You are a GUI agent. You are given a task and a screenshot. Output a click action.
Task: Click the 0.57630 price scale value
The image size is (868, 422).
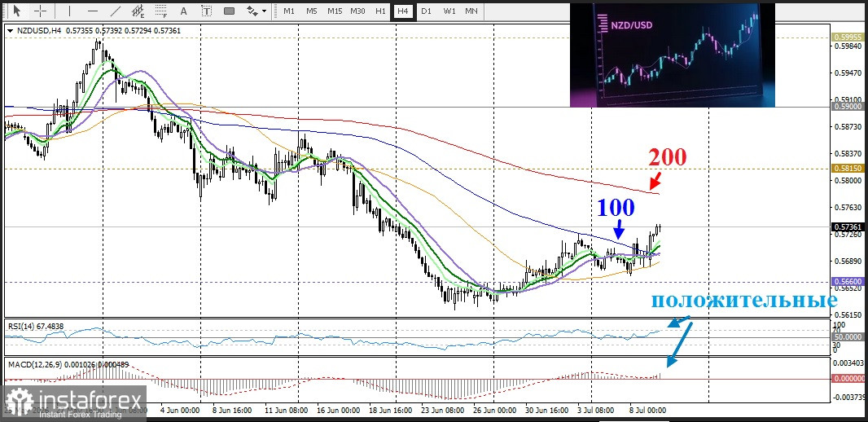pyautogui.click(x=847, y=208)
